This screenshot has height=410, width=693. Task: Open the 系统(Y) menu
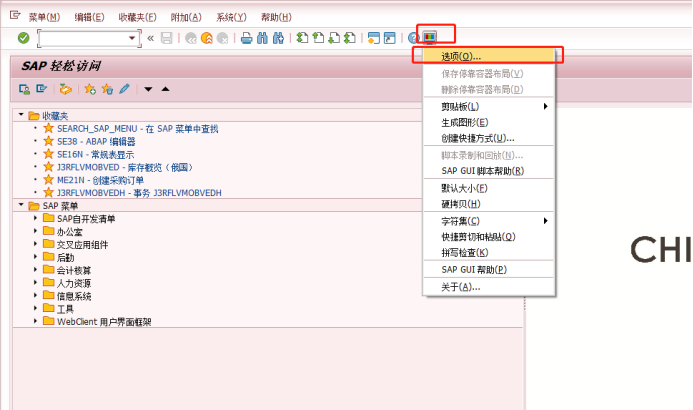(231, 17)
